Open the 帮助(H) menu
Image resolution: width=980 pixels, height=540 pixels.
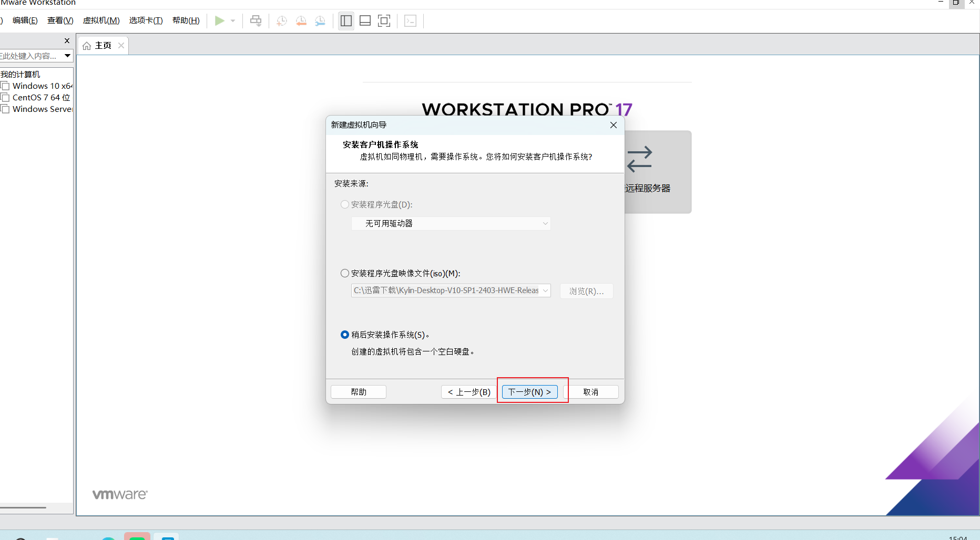tap(186, 20)
